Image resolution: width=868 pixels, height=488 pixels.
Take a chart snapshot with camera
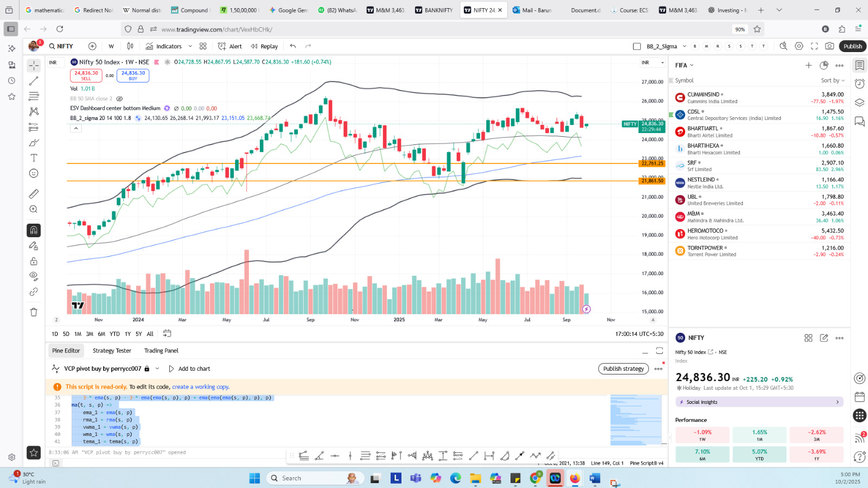(x=829, y=46)
